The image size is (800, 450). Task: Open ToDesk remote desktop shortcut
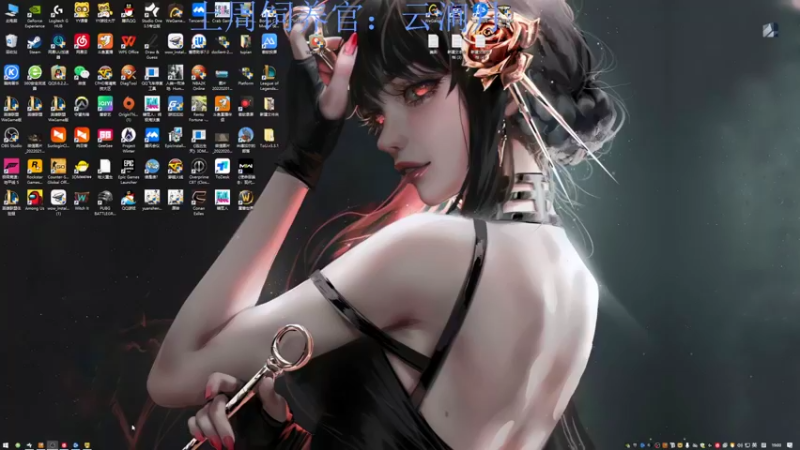pyautogui.click(x=222, y=166)
